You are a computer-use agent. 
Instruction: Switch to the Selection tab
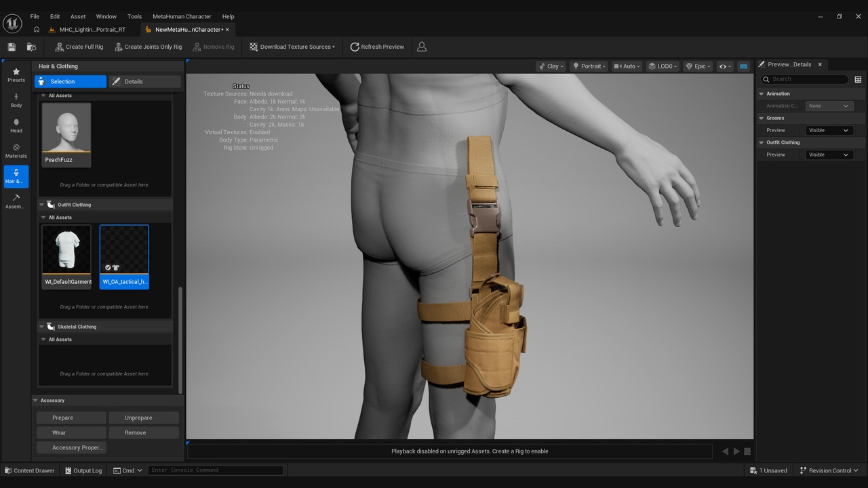71,81
